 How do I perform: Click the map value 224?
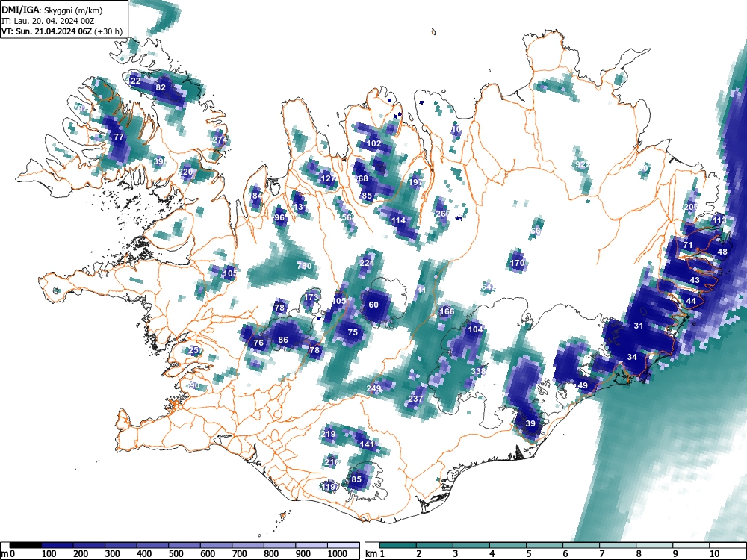[x=367, y=263]
